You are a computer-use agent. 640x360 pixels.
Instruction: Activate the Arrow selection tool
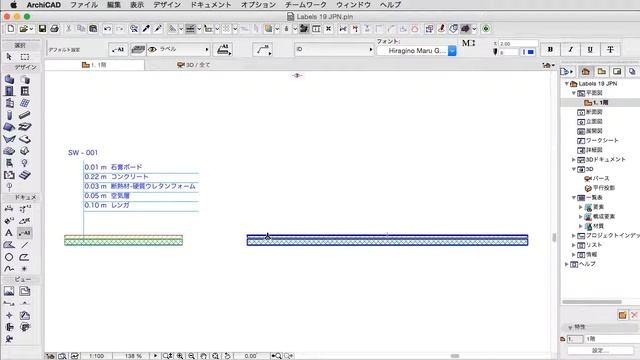point(9,56)
